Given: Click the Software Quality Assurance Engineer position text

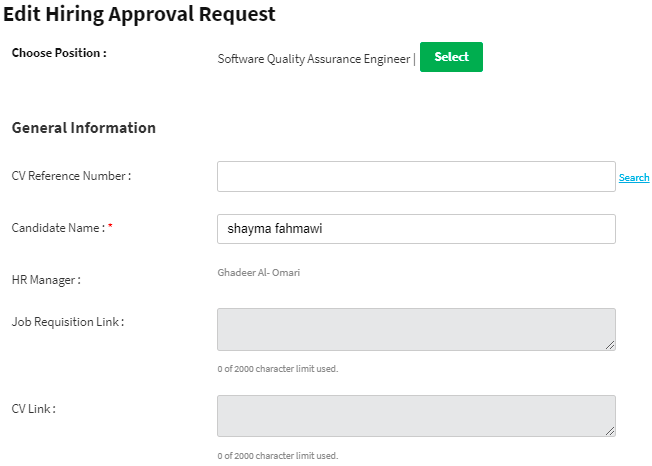Looking at the screenshot, I should click(314, 59).
